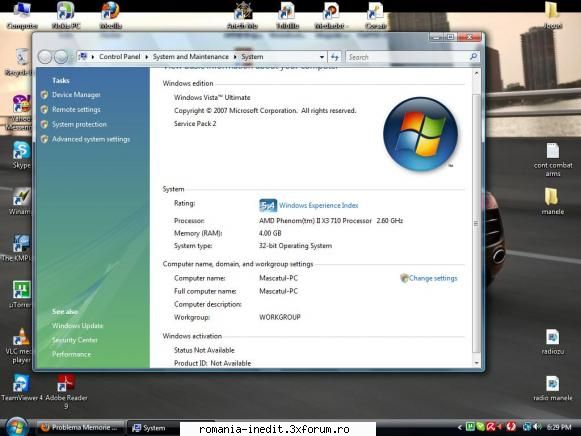Click the 4.00 GB memory value
This screenshot has width=581, height=436.
click(270, 233)
